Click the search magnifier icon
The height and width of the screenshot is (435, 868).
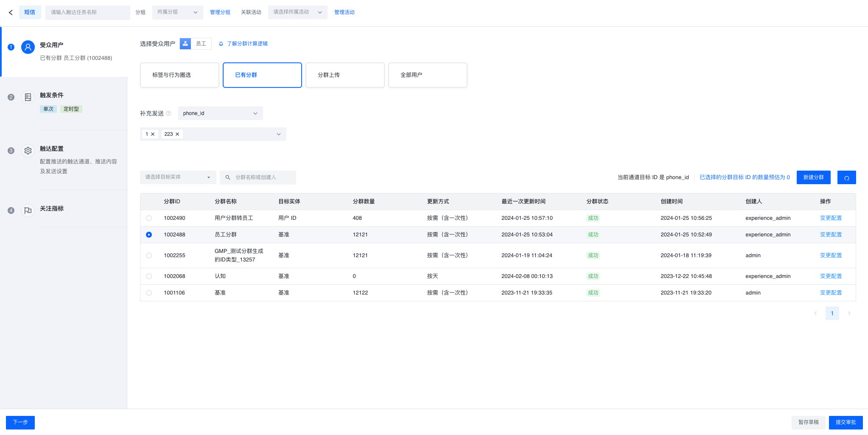[228, 177]
